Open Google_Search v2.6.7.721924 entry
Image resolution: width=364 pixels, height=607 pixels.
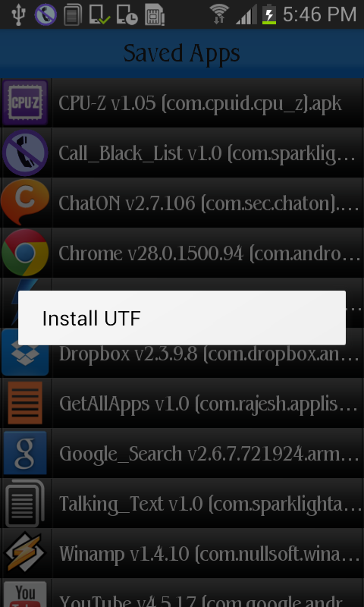[x=209, y=454]
